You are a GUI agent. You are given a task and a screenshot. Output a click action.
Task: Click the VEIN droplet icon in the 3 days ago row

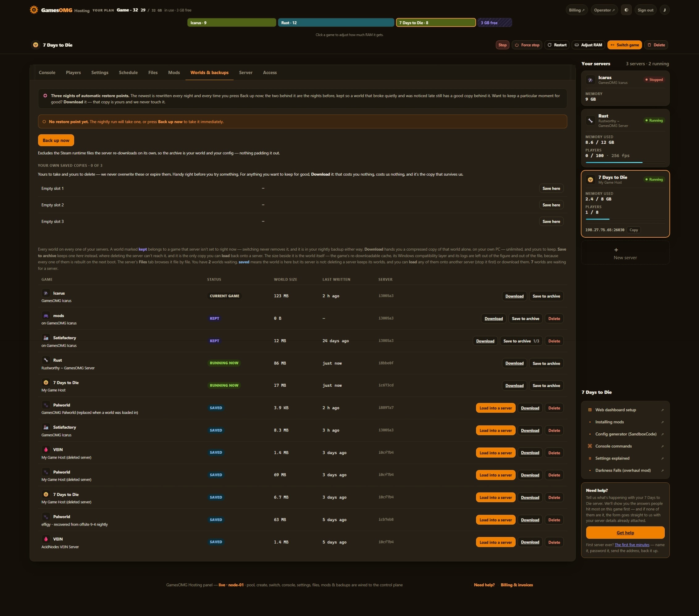coord(46,450)
